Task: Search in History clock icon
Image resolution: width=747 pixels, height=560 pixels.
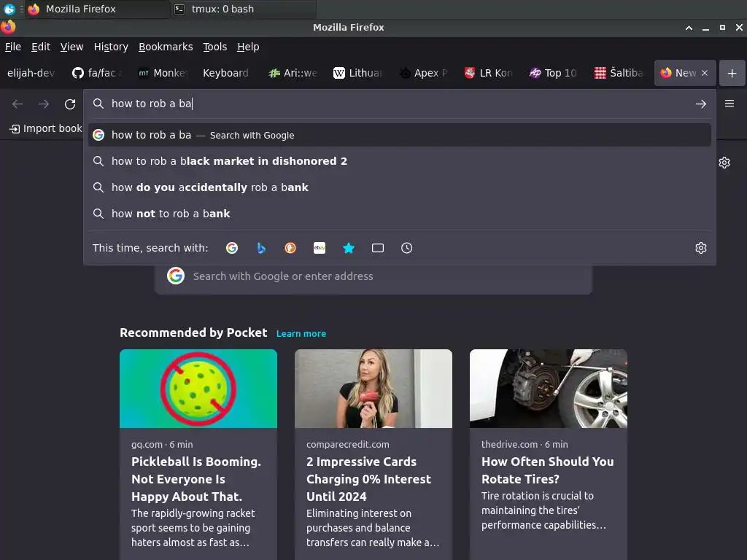Action: click(407, 248)
